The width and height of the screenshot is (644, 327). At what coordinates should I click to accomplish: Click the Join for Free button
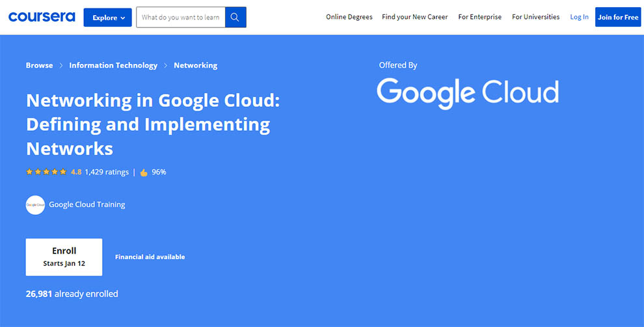point(618,17)
